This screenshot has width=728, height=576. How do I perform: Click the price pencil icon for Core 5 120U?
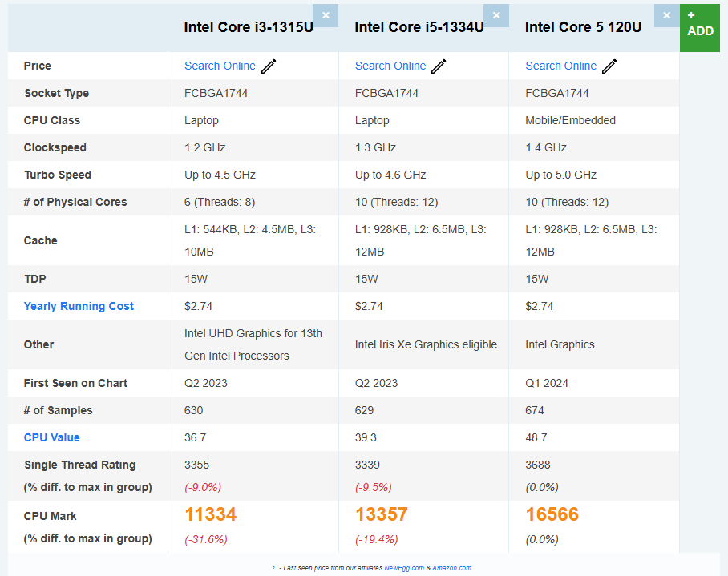(609, 66)
